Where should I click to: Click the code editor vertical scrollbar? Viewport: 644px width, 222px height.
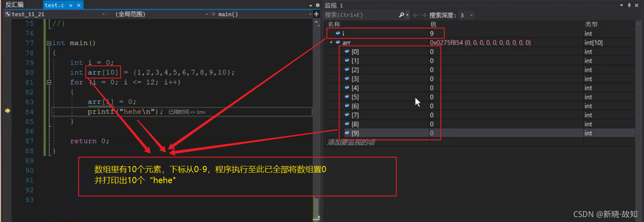point(317,119)
